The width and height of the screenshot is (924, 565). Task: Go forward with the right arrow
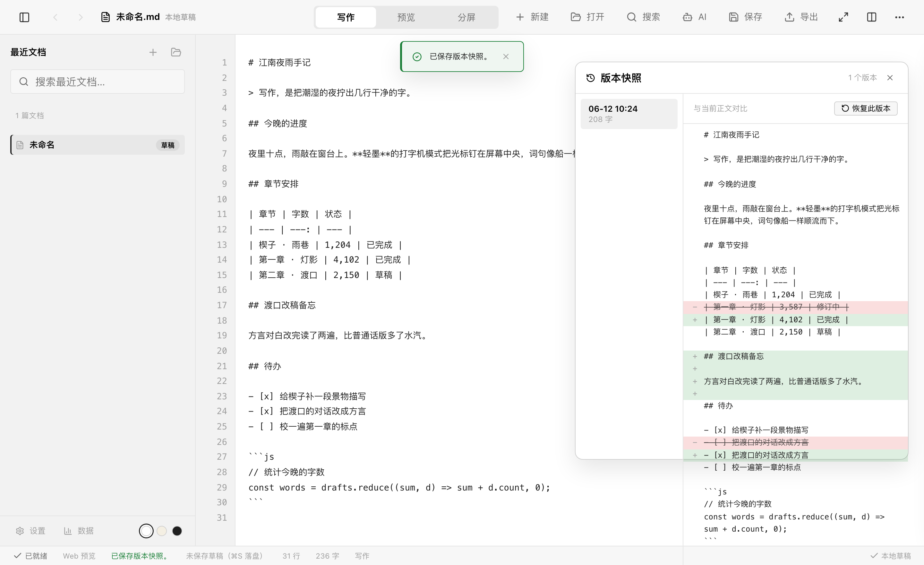coord(80,17)
